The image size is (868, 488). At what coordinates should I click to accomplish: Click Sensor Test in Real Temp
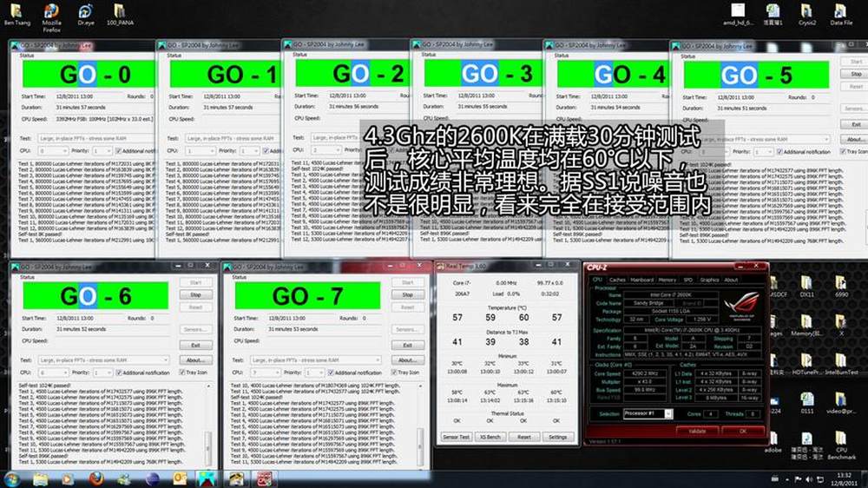click(x=457, y=437)
